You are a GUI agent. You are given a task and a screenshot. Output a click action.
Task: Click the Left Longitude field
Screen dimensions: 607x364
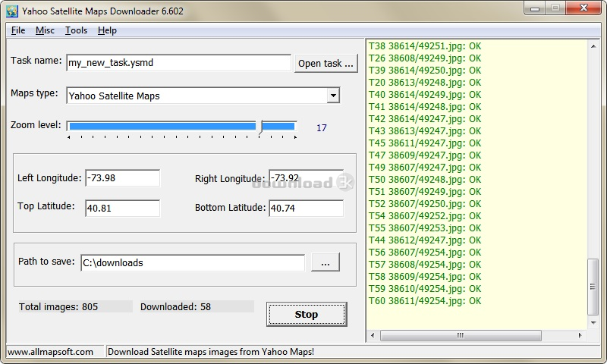point(122,178)
